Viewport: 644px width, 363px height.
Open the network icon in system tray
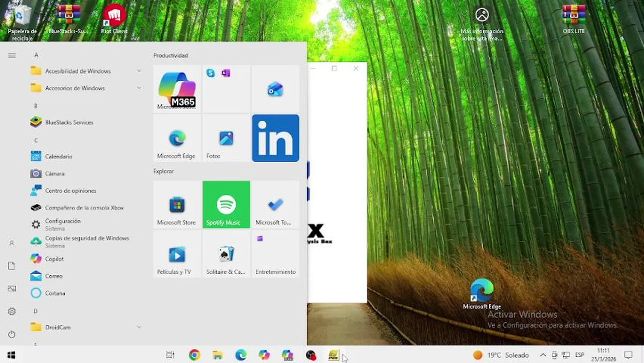pos(566,355)
